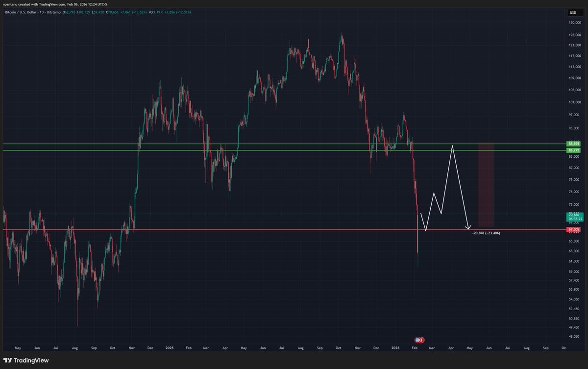Click the -20,878 (-23.48%) measurement text
The image size is (588, 369).
(x=486, y=233)
